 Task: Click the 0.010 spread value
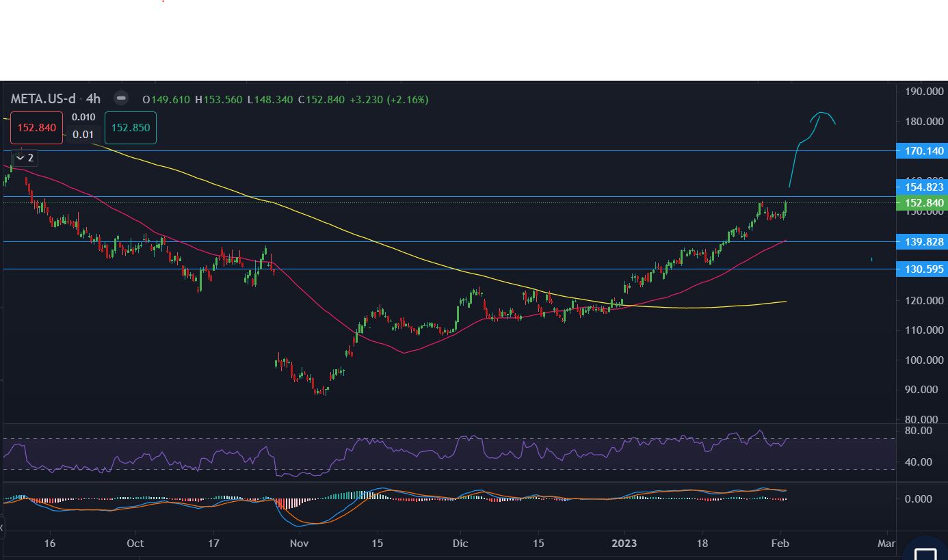tap(83, 118)
